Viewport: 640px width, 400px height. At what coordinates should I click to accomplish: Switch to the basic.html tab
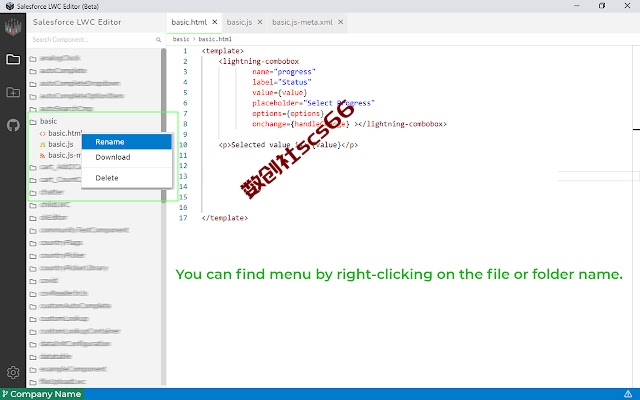(x=189, y=22)
